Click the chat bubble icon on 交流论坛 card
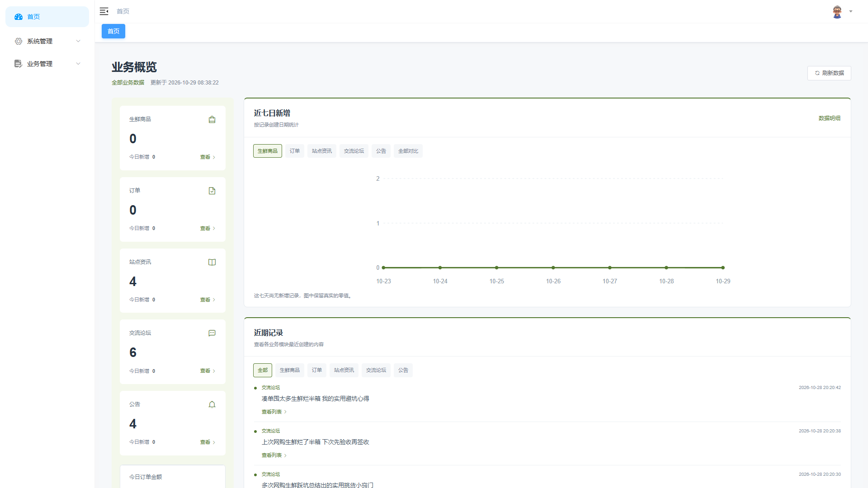 tap(212, 333)
